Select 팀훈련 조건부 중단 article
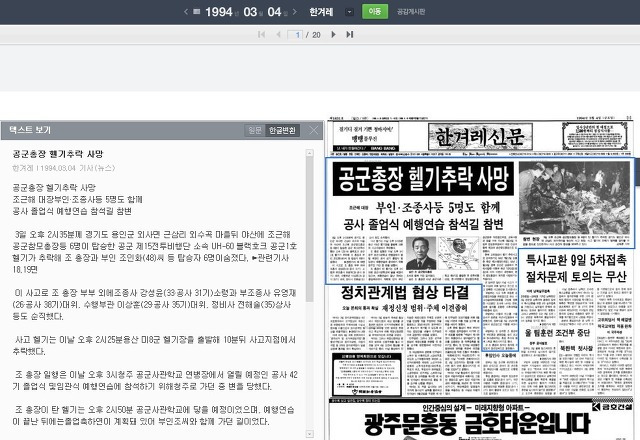 [558, 333]
